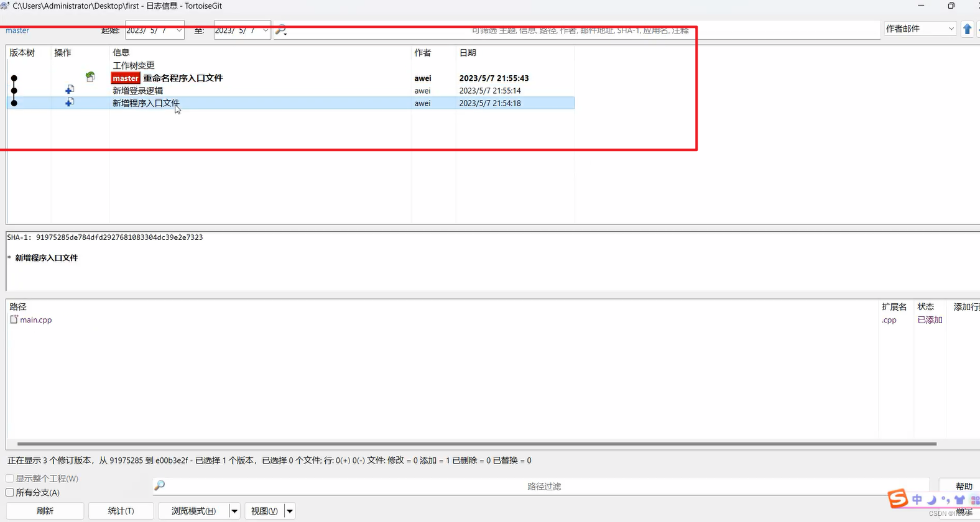Click the 浏览模式 button

[x=194, y=511]
